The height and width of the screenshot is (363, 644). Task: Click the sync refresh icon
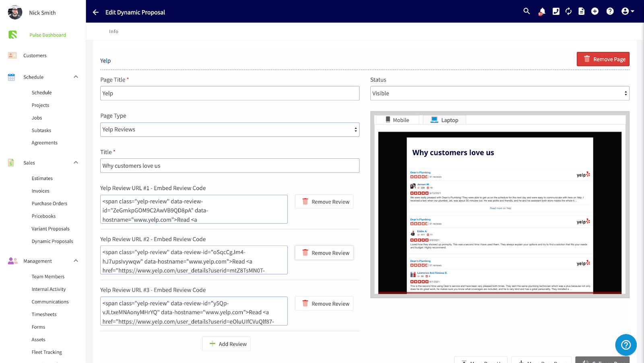click(568, 11)
